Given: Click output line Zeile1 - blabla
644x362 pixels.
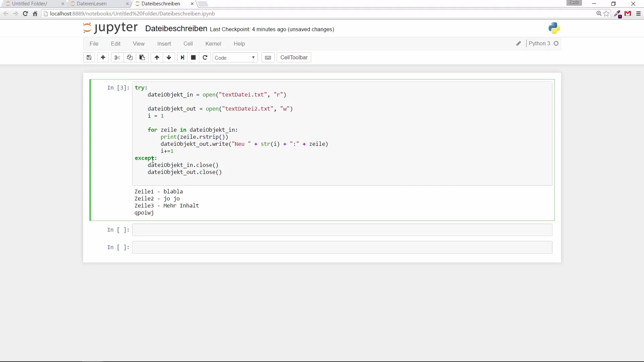Looking at the screenshot, I should [159, 192].
